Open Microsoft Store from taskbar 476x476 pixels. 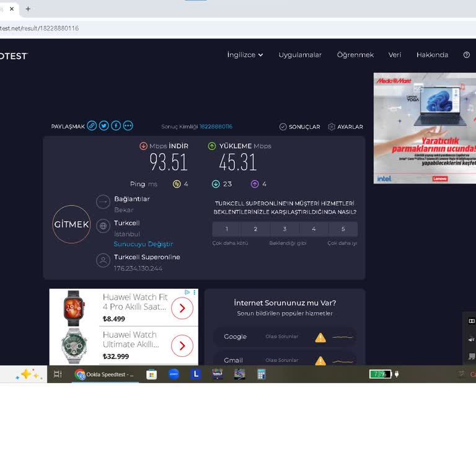[151, 374]
